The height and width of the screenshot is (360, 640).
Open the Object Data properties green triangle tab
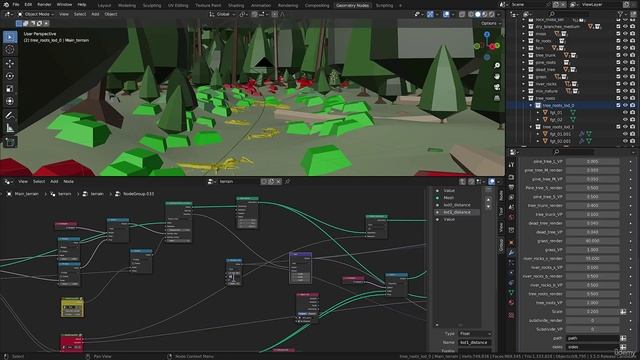(511, 292)
